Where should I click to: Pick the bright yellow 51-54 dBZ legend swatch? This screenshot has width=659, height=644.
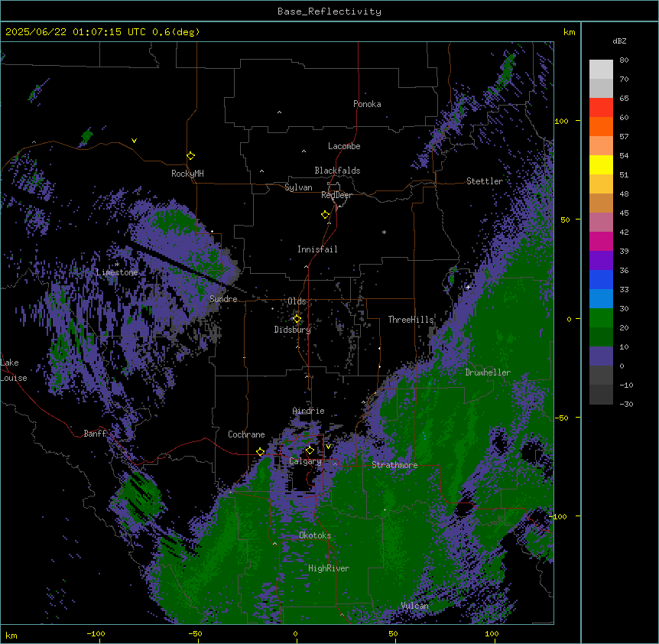[601, 164]
